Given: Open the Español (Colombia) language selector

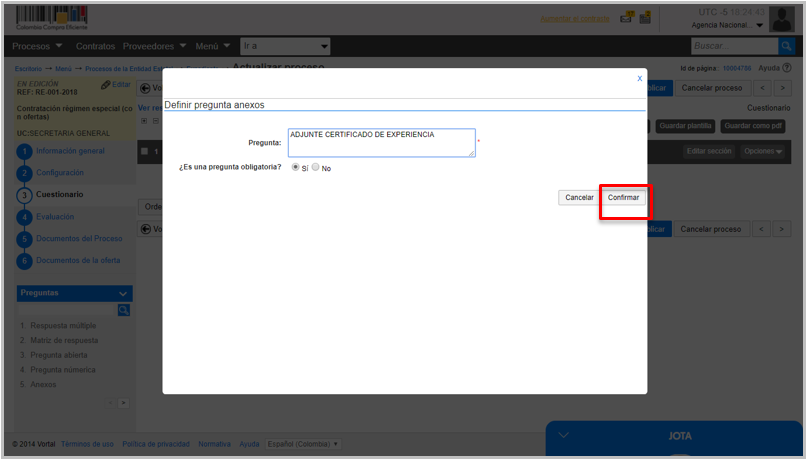Looking at the screenshot, I should point(304,444).
